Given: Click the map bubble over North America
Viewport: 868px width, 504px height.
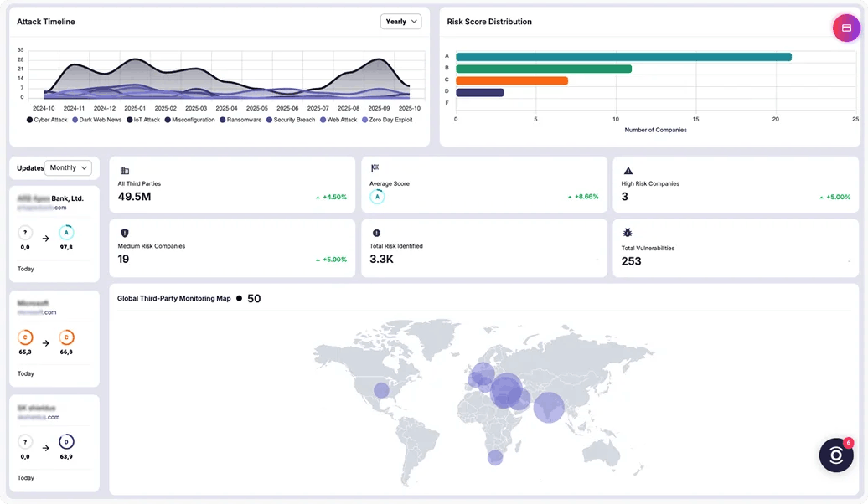Looking at the screenshot, I should (x=381, y=390).
